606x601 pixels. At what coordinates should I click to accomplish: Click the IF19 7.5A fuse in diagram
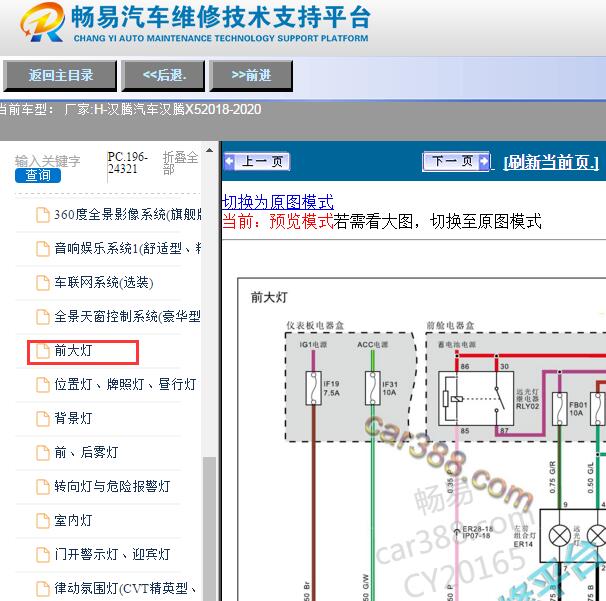coord(313,388)
